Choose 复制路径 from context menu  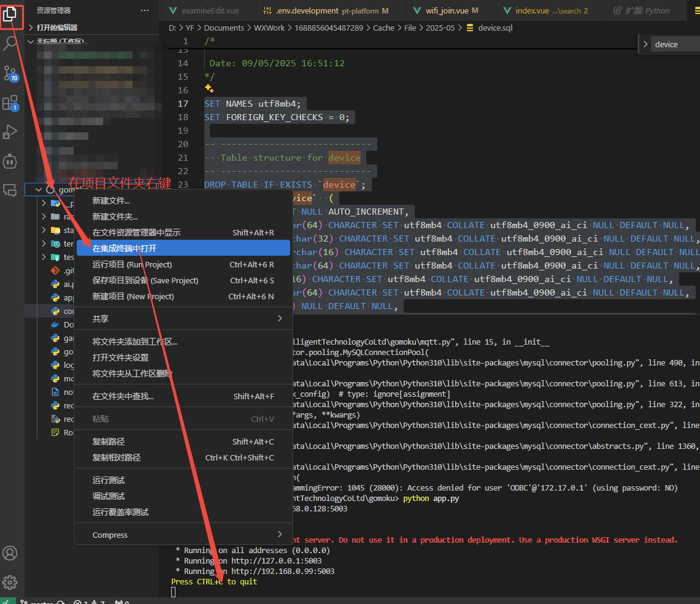coord(183,442)
